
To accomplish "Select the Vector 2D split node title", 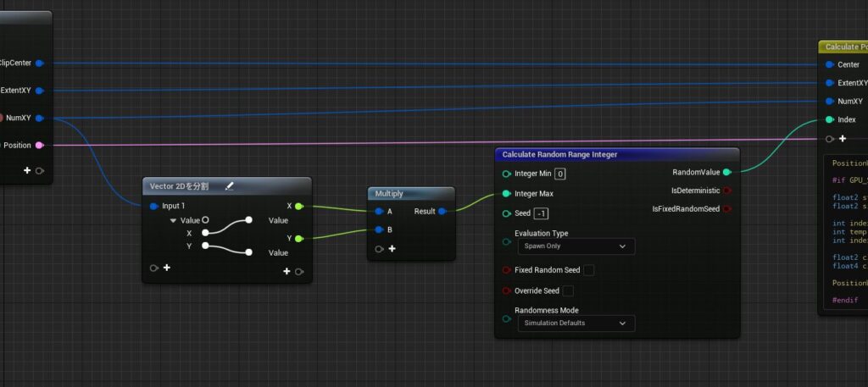I will click(180, 186).
